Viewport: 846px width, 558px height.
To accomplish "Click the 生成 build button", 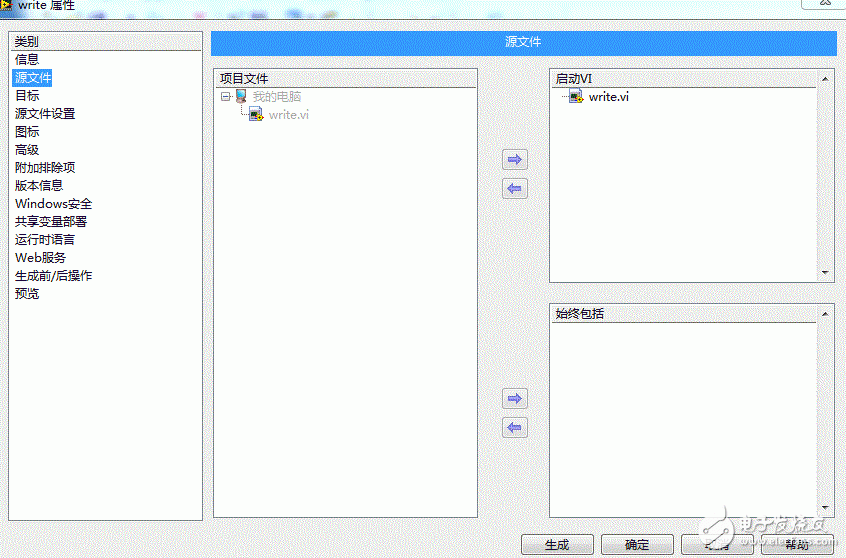I will pyautogui.click(x=557, y=545).
